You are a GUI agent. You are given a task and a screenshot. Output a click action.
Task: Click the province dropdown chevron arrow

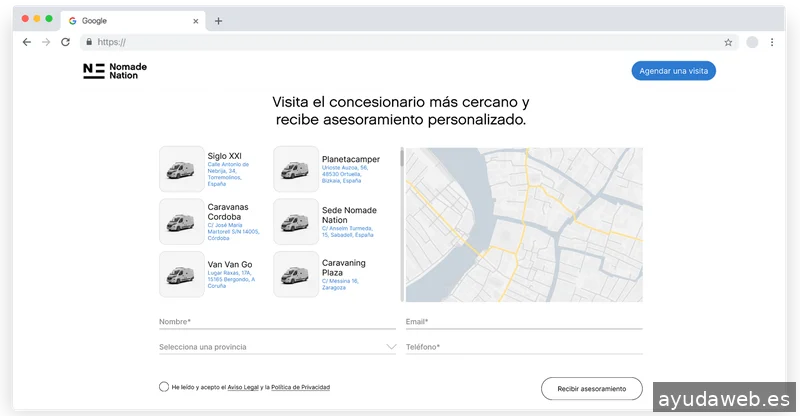pyautogui.click(x=391, y=347)
